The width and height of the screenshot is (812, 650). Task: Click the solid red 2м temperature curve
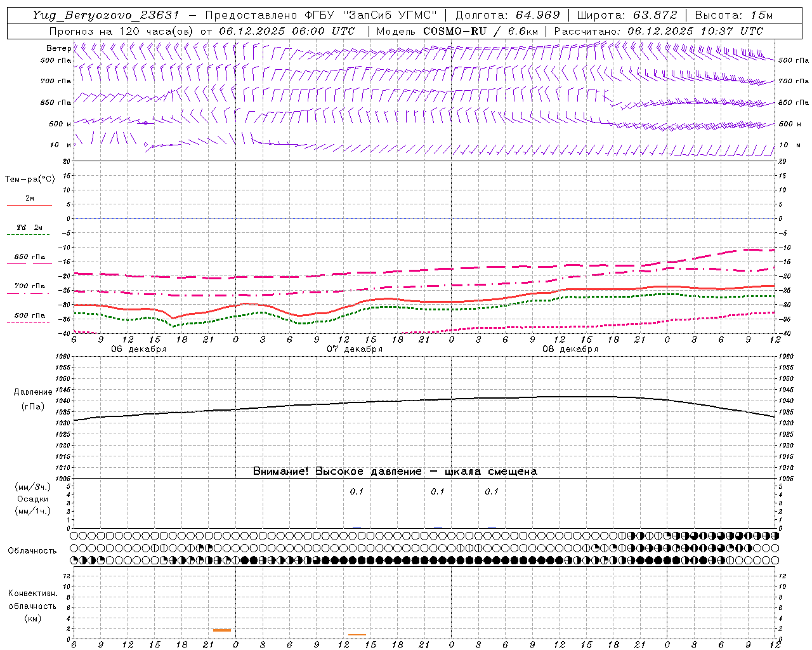click(x=424, y=301)
